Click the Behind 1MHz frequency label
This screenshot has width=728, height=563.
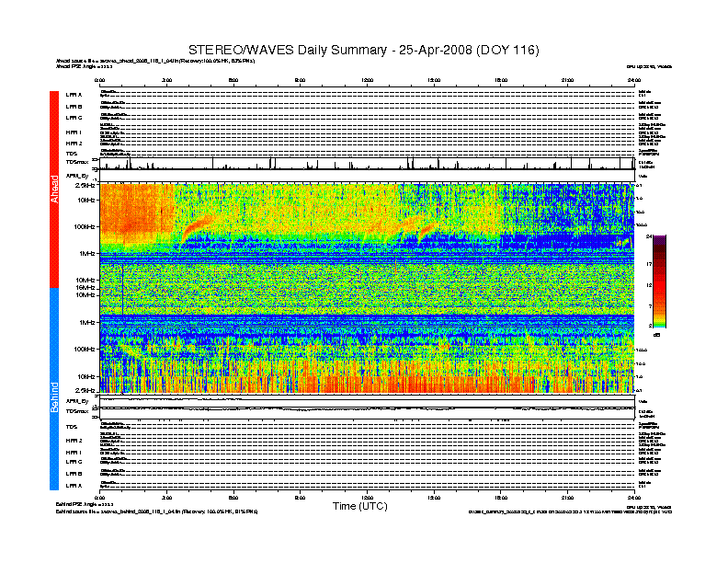pos(86,322)
